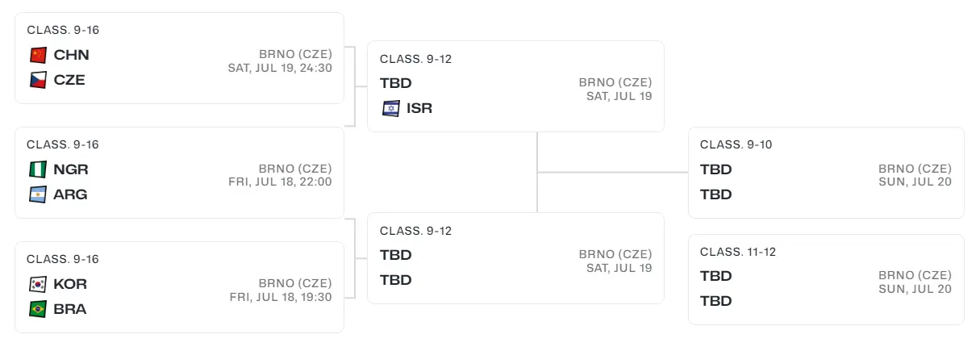
Task: Select the BRA team name
Action: pyautogui.click(x=70, y=309)
